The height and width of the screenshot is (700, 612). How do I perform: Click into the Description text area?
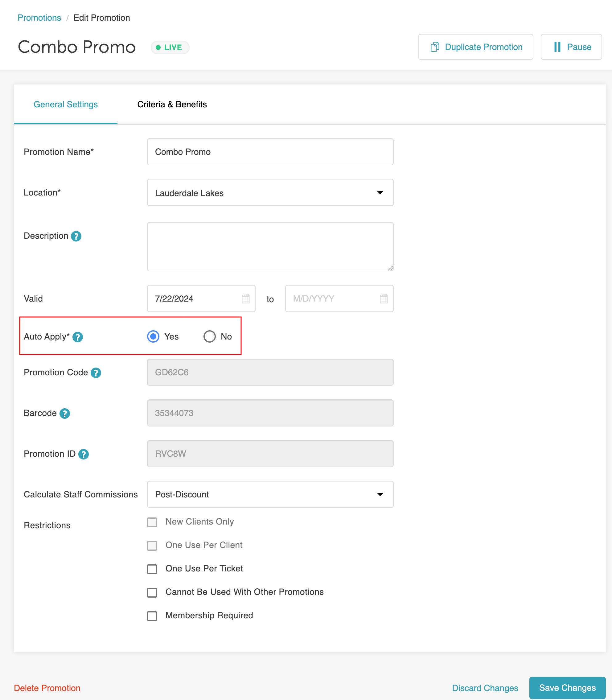click(x=270, y=247)
